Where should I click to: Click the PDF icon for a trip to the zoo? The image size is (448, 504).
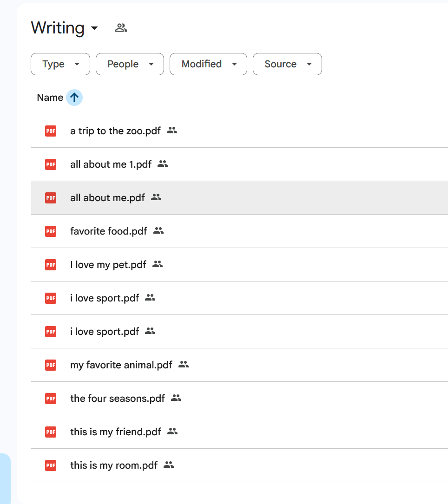click(51, 131)
